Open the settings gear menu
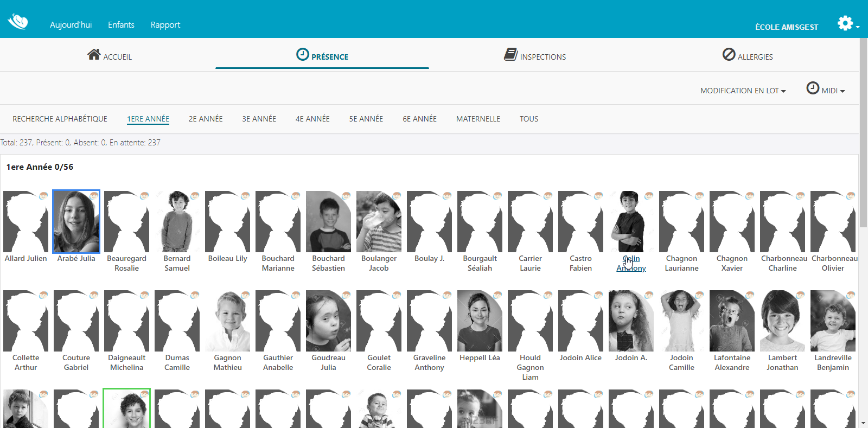 pyautogui.click(x=845, y=23)
